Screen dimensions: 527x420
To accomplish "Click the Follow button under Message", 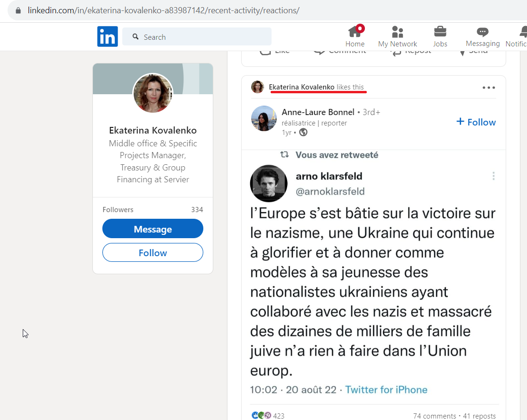I will pyautogui.click(x=153, y=252).
